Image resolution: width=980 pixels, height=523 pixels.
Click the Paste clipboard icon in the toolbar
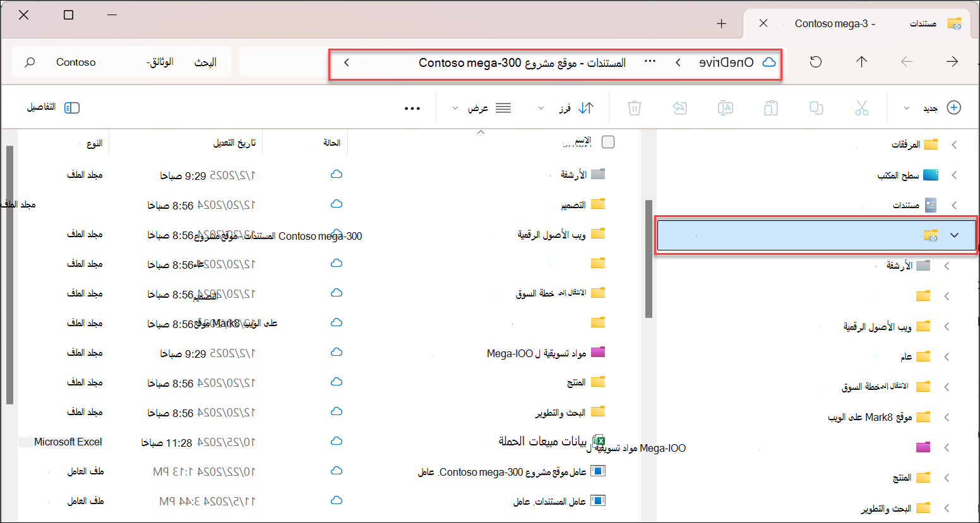[770, 108]
